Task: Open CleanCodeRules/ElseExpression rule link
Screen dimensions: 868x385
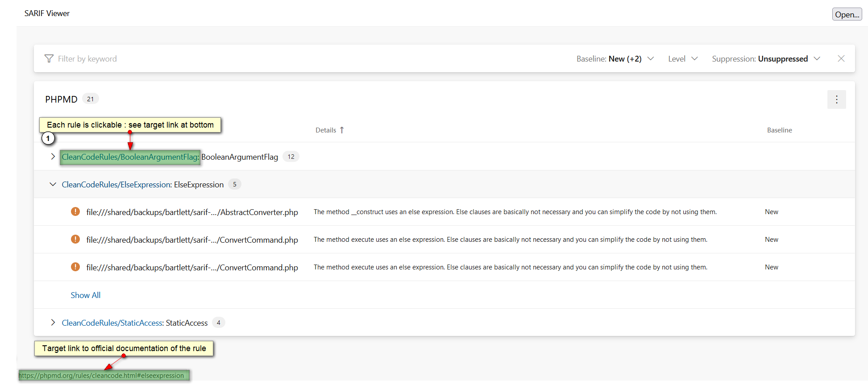Action: pyautogui.click(x=116, y=185)
